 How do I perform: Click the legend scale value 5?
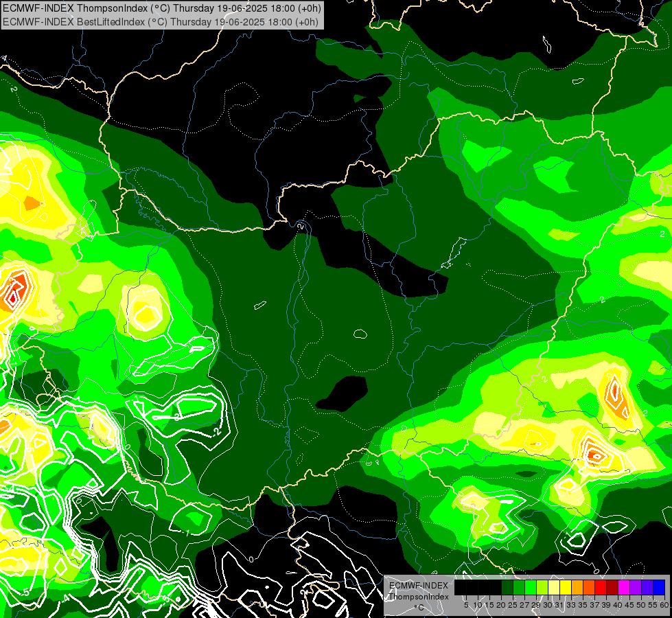[x=466, y=605]
